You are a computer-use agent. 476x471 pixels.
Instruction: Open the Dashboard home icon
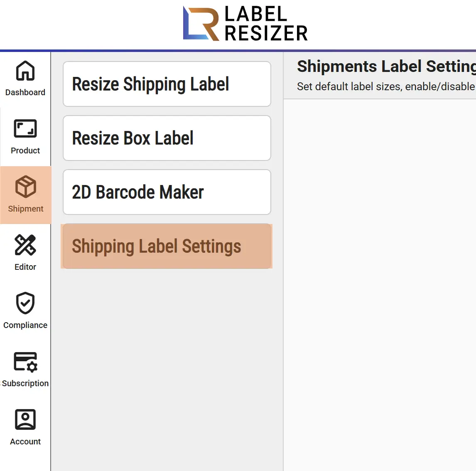(x=25, y=71)
